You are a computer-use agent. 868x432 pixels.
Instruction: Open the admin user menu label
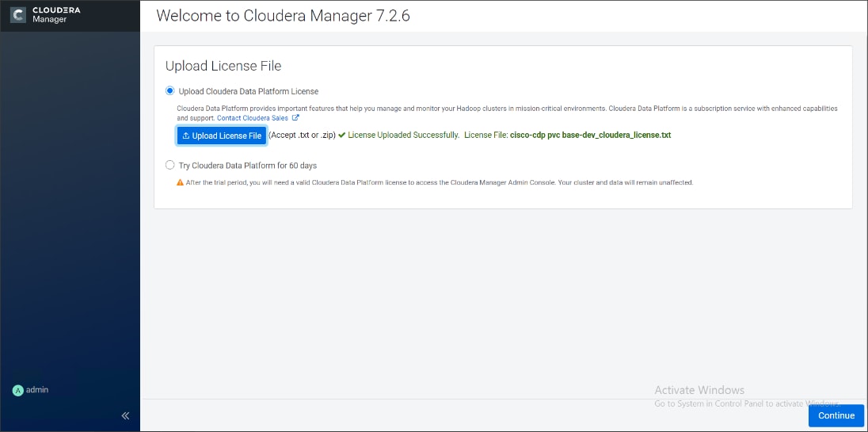(x=37, y=390)
